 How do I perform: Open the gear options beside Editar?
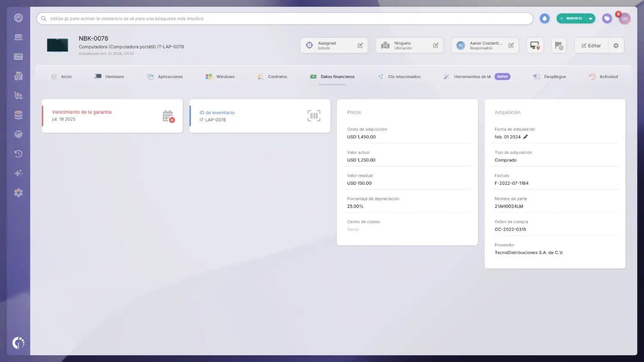[x=616, y=45]
